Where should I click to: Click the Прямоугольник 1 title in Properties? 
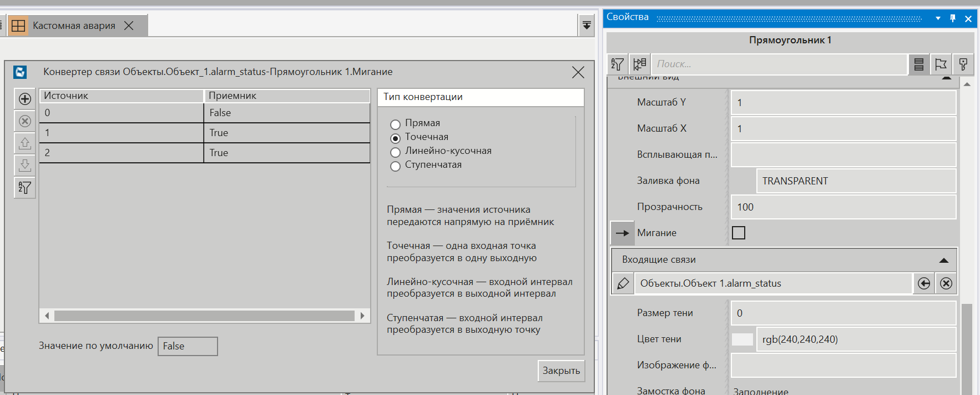790,40
